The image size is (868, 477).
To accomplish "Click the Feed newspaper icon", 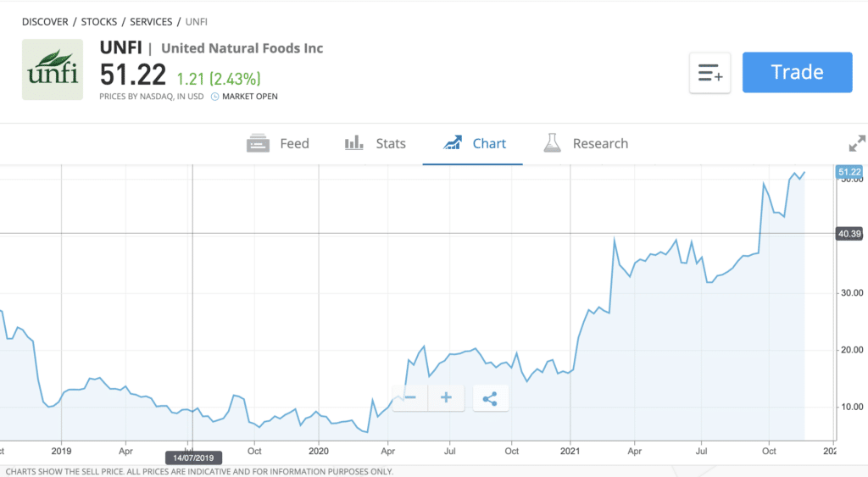I will point(258,143).
